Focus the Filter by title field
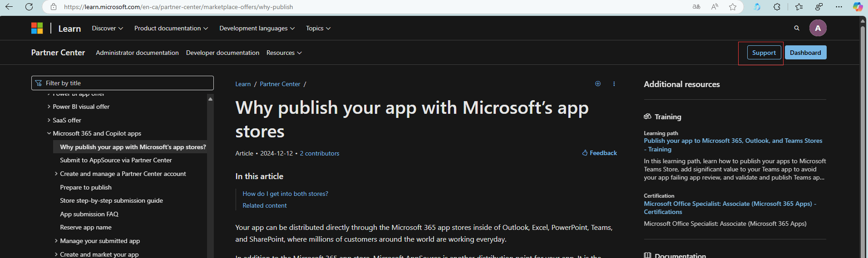This screenshot has height=258, width=868. [123, 83]
